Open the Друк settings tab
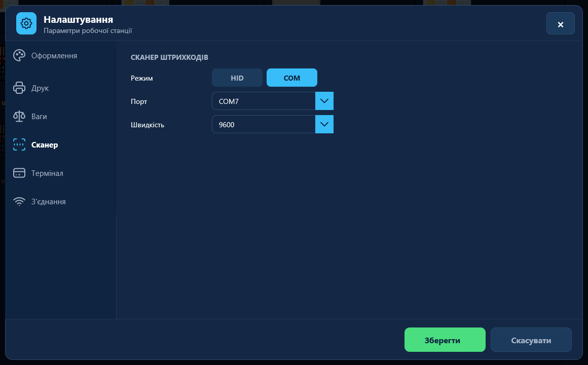Image resolution: width=588 pixels, height=365 pixels. click(x=61, y=88)
